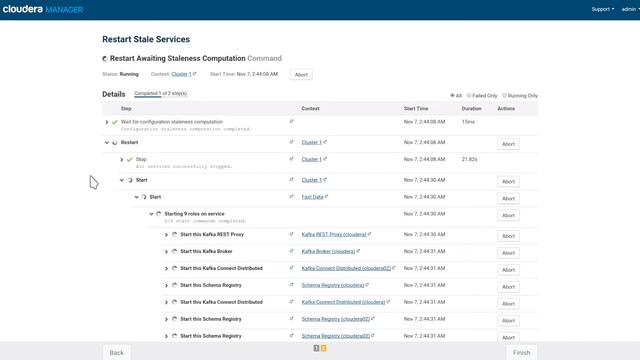Expand the Start this Kafka Broker step
The image size is (640, 360).
(167, 252)
